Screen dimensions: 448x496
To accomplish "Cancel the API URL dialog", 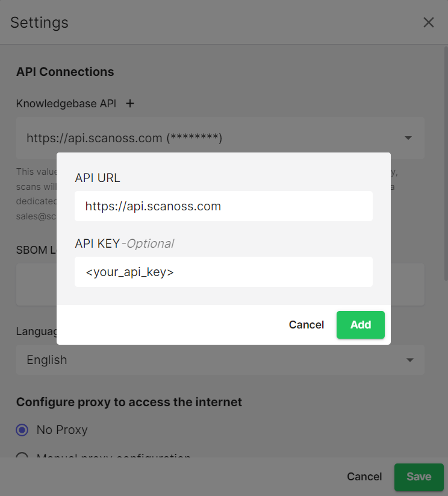I will 306,324.
